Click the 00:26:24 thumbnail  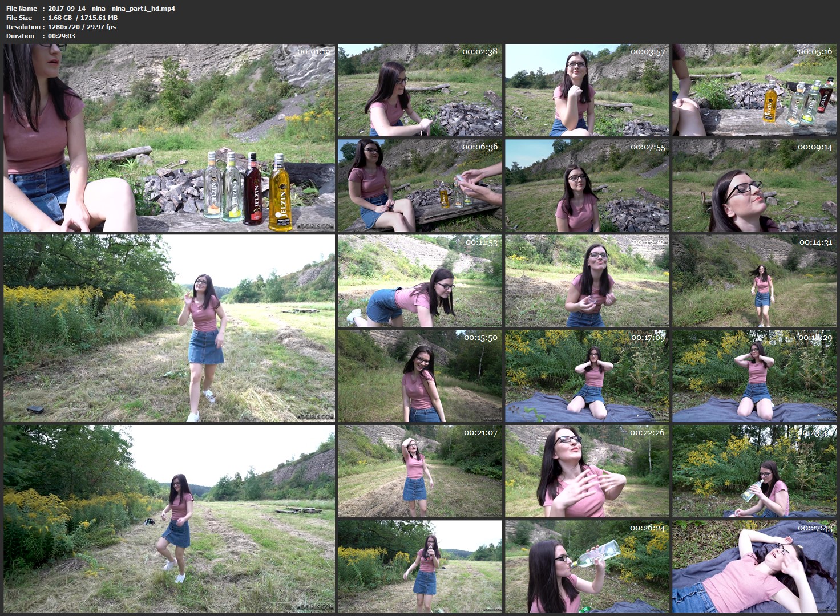(587, 566)
